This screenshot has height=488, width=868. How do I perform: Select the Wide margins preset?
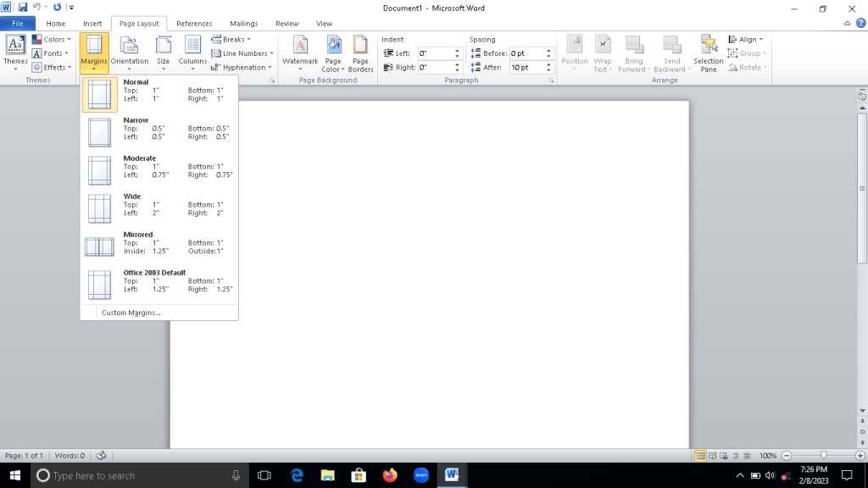click(159, 208)
